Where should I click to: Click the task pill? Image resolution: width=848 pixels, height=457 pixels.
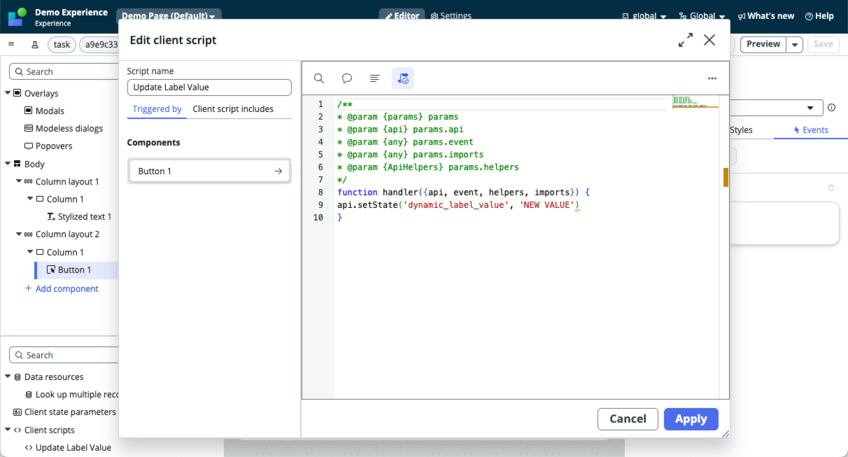61,44
